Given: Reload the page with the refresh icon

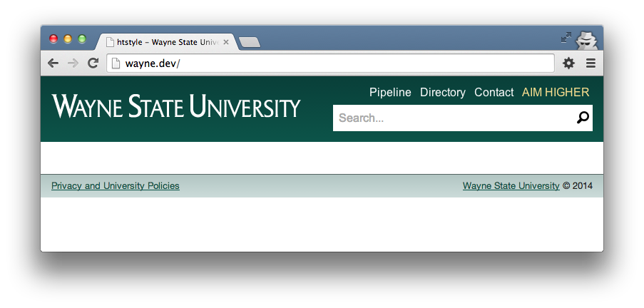Looking at the screenshot, I should 93,63.
